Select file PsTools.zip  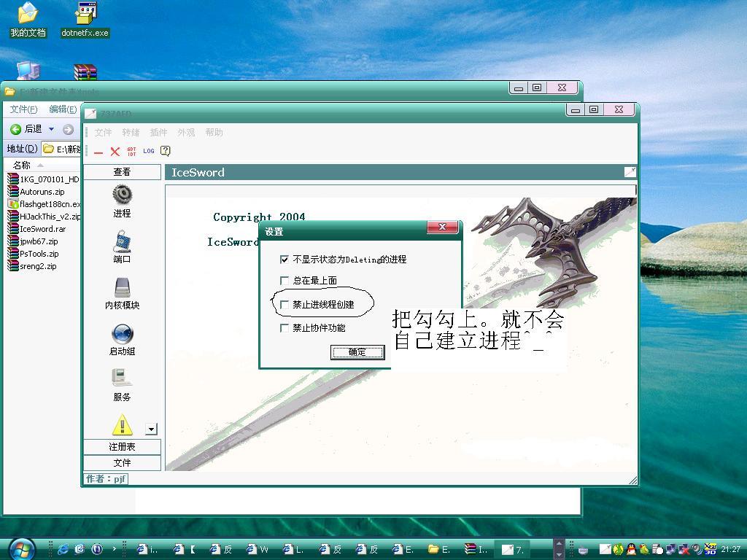tap(34, 254)
